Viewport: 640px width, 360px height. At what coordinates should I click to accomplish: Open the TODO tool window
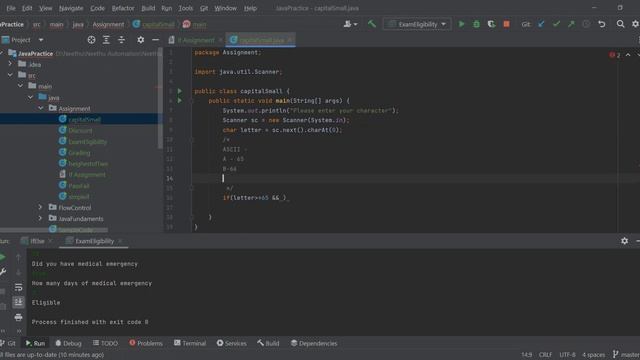pos(105,343)
